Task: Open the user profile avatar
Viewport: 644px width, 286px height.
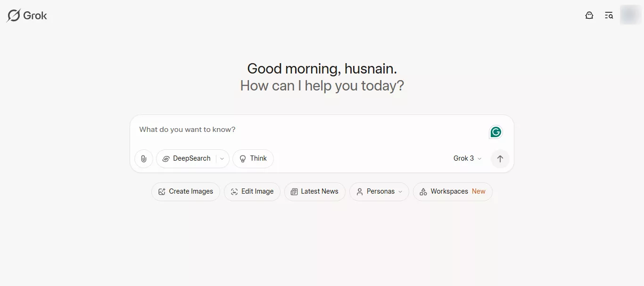Action: click(630, 15)
